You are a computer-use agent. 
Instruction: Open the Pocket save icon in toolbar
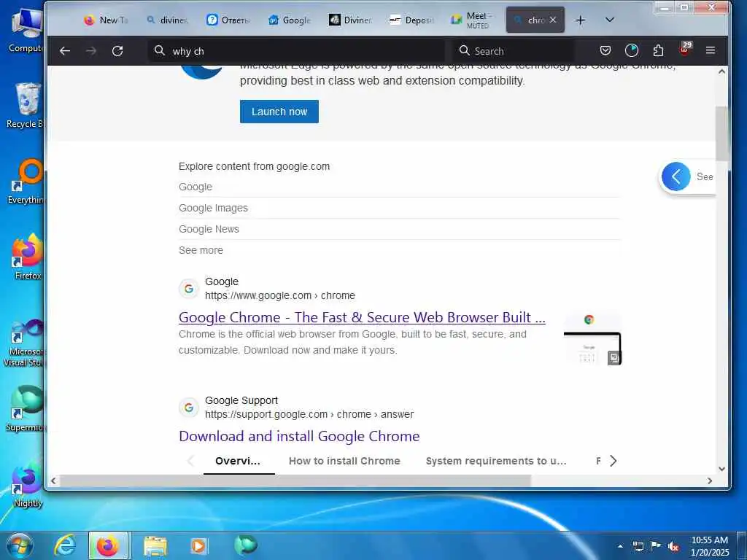(x=605, y=50)
